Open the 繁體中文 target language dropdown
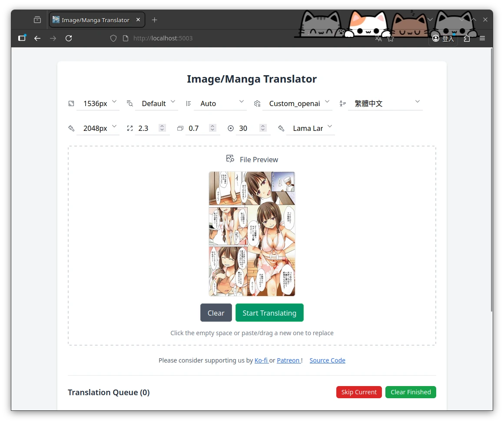504x423 pixels. tap(385, 103)
